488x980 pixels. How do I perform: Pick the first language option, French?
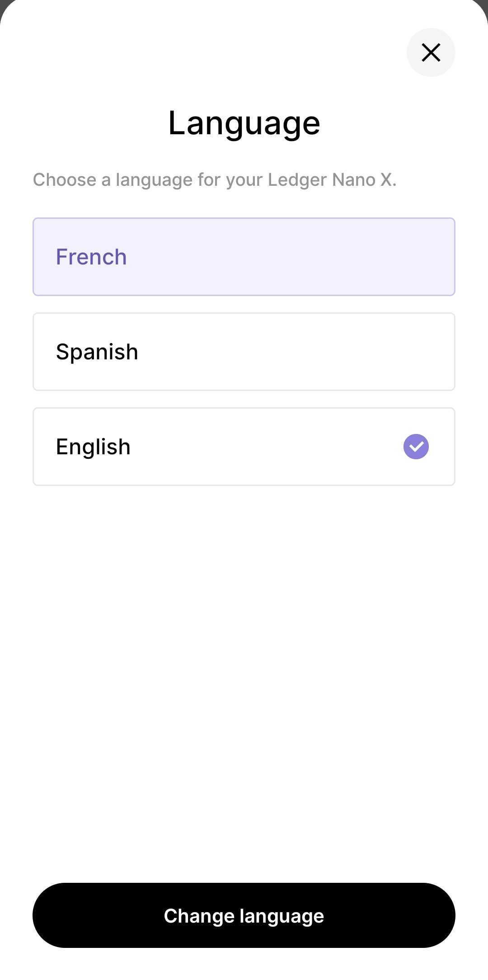pyautogui.click(x=244, y=257)
